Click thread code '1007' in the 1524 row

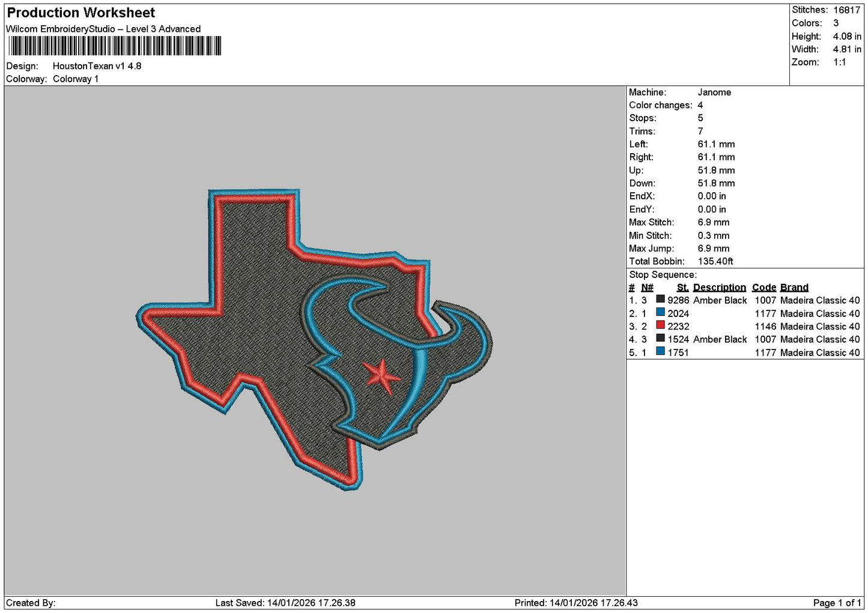765,339
